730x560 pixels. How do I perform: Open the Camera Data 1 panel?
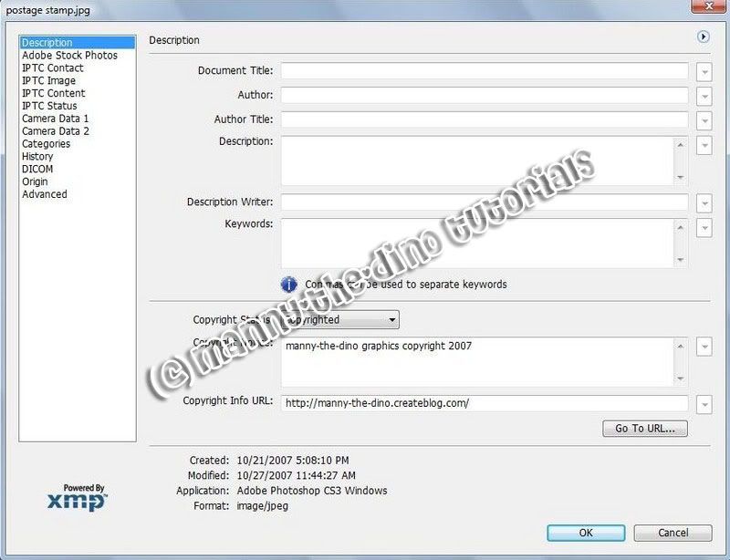56,119
